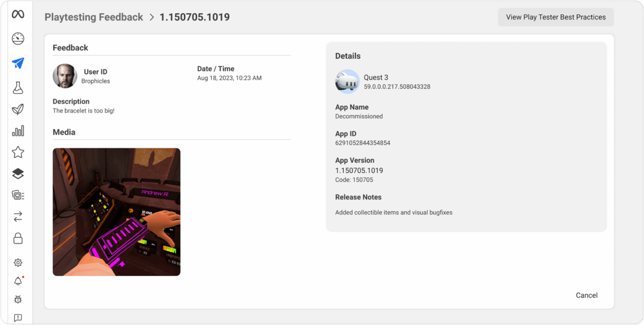
Task: Click the Brophicles user avatar
Action: (x=65, y=76)
